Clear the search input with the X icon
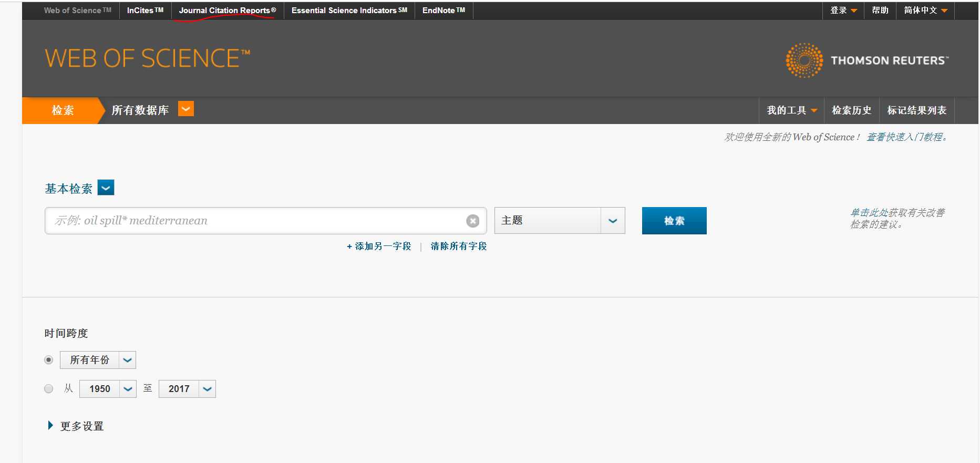Screen dimensions: 980x463 click(472, 221)
